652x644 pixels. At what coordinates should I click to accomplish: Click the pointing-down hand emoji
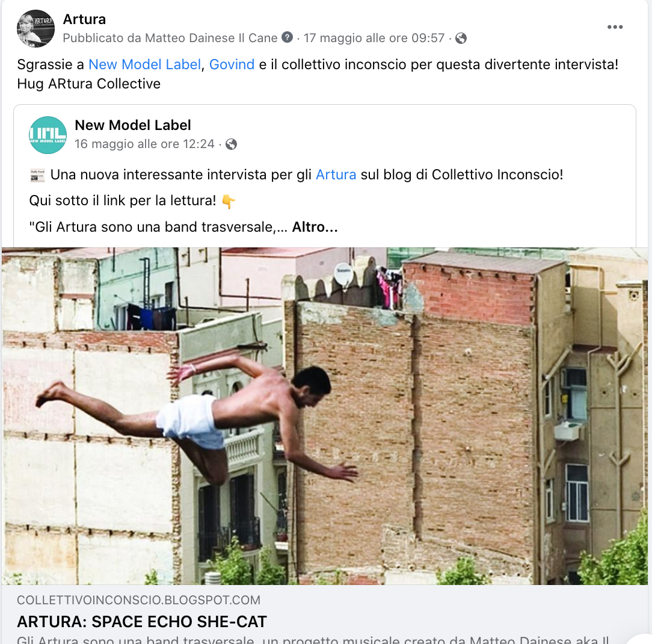229,202
